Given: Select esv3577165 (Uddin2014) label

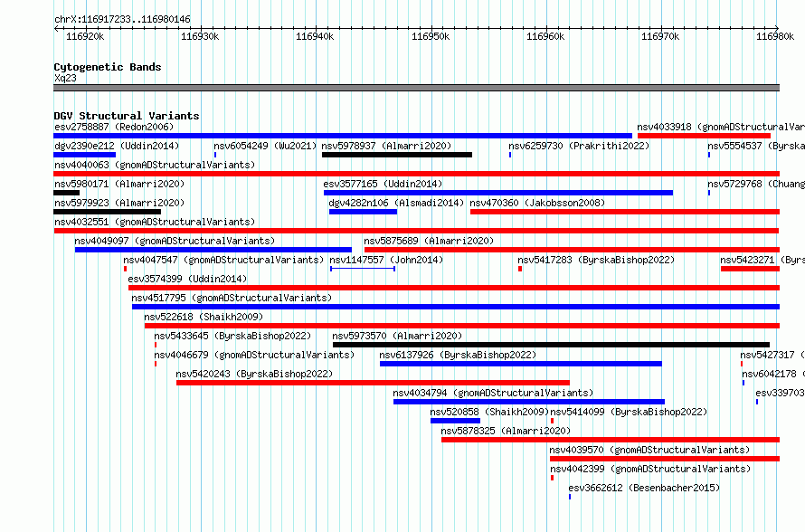Looking at the screenshot, I should tap(383, 184).
